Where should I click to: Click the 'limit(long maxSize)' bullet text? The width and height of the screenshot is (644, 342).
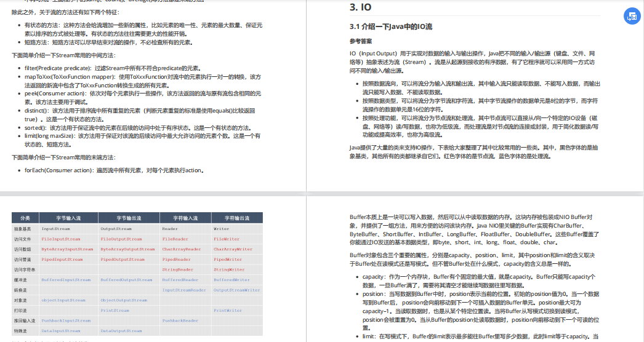(x=50, y=136)
